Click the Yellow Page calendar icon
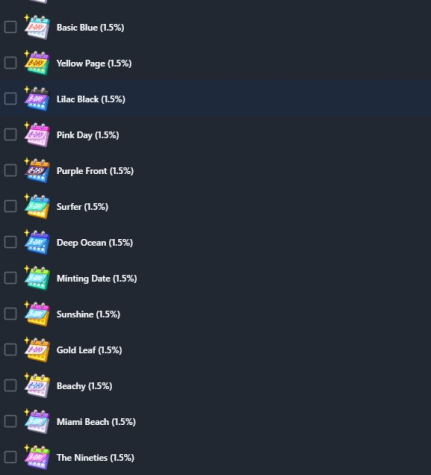 point(37,63)
